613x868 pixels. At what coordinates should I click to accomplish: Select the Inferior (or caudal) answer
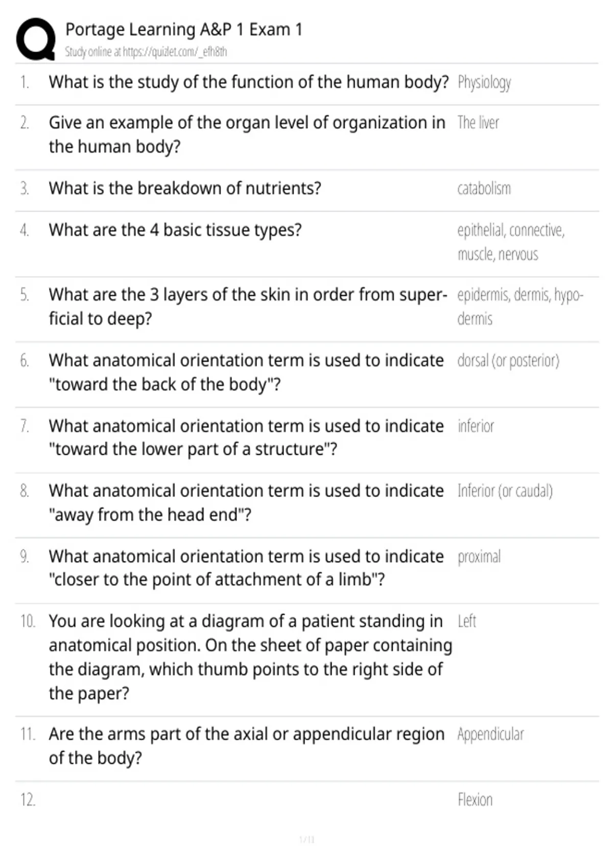[x=505, y=491]
